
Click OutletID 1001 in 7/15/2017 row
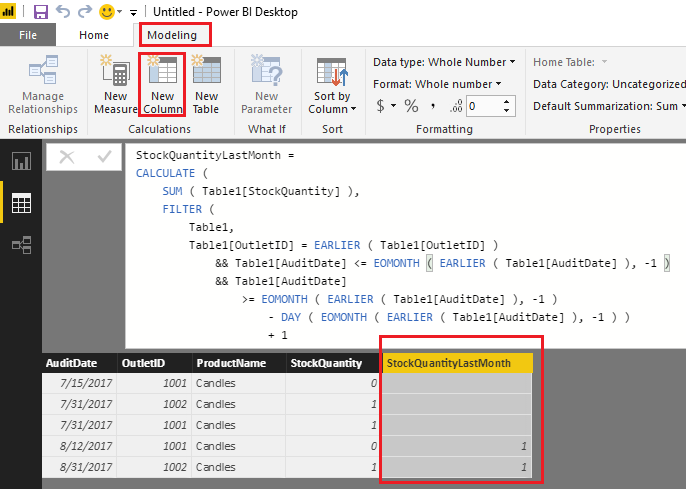(x=154, y=383)
